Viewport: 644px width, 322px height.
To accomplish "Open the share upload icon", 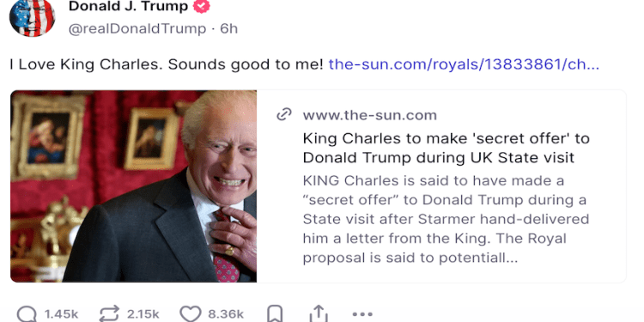I will coord(319,314).
